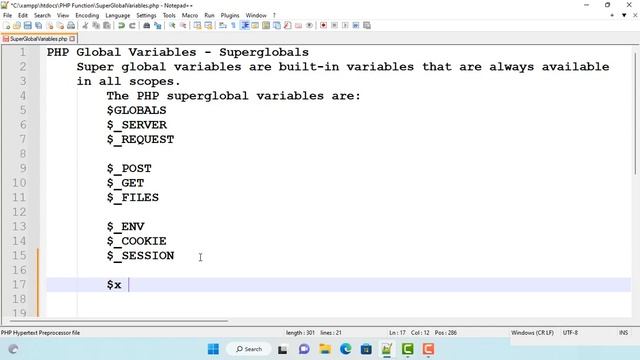The width and height of the screenshot is (640, 360).
Task: Toggle synchronize vertical scrolling
Action: click(197, 25)
